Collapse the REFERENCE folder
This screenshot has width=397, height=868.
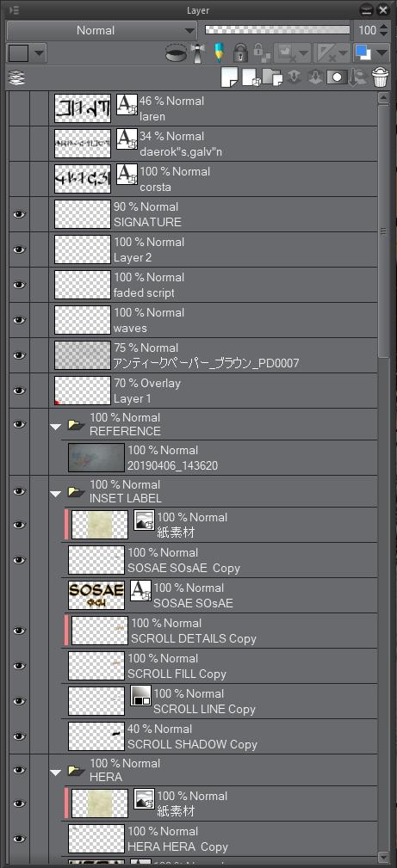click(55, 426)
